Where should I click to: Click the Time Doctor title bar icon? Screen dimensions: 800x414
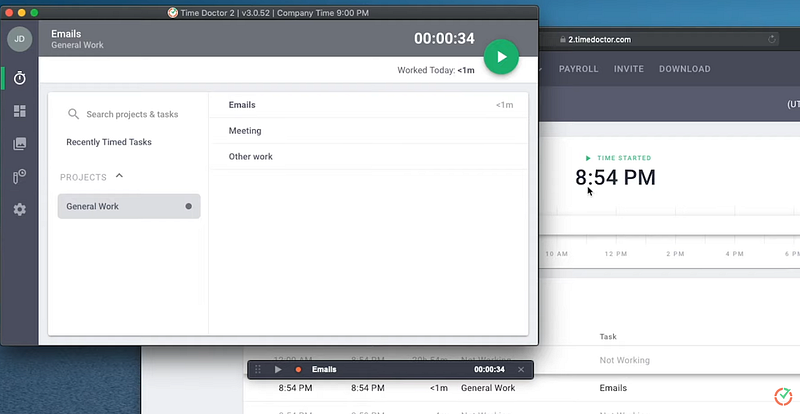point(172,13)
